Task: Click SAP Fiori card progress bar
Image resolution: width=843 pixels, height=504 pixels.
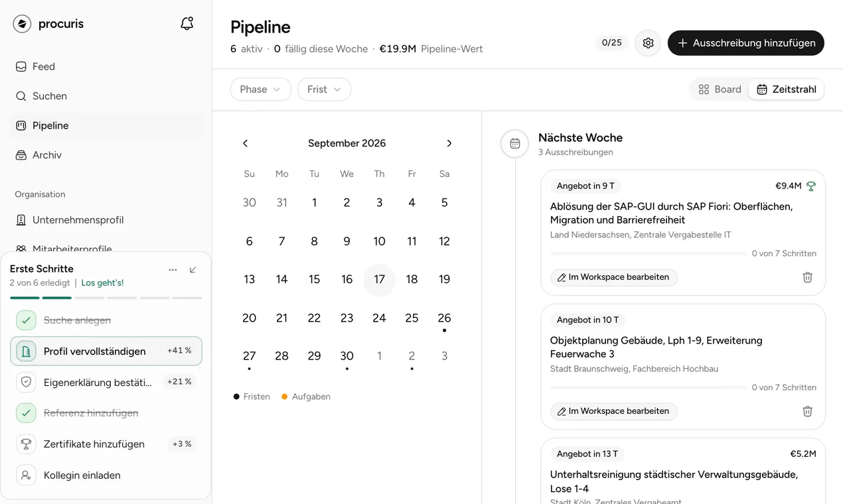Action: tap(648, 254)
